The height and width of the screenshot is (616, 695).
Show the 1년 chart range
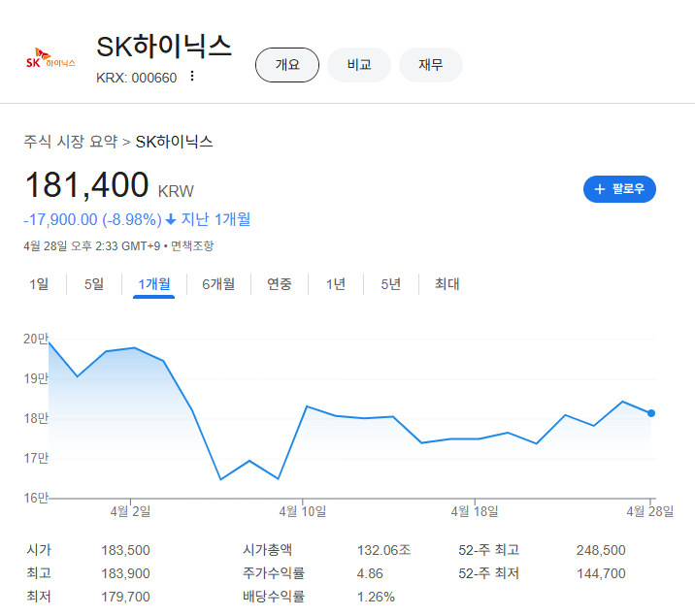pyautogui.click(x=336, y=284)
